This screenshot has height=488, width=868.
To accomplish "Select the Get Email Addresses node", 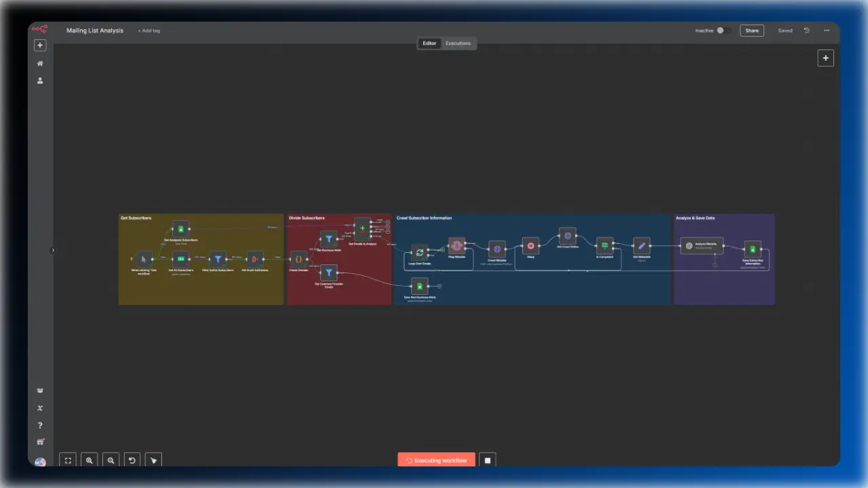I will [x=255, y=259].
